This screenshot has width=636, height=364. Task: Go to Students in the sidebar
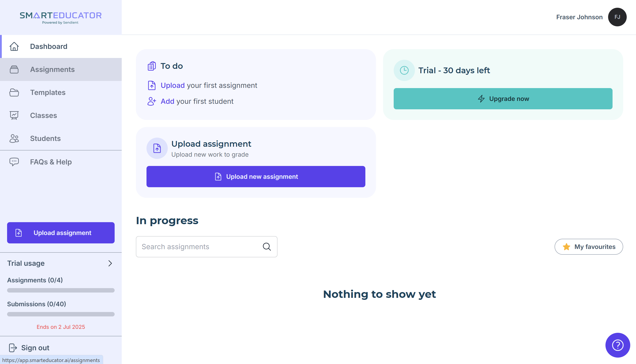[45, 139]
